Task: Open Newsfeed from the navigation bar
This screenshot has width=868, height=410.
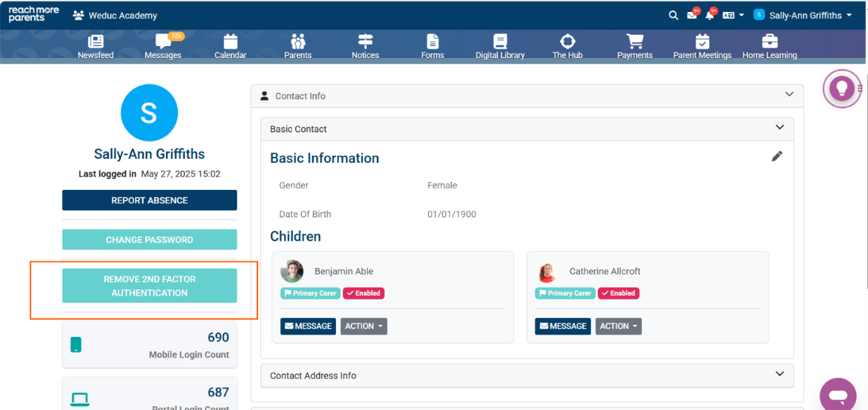Action: pyautogui.click(x=96, y=46)
